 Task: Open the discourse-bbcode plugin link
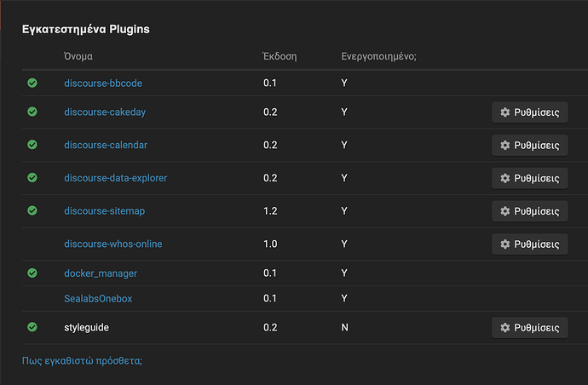pos(103,83)
